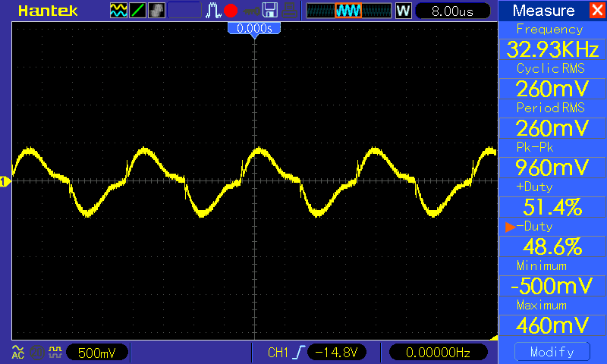Click the channel 1 ground level marker

coord(5,181)
